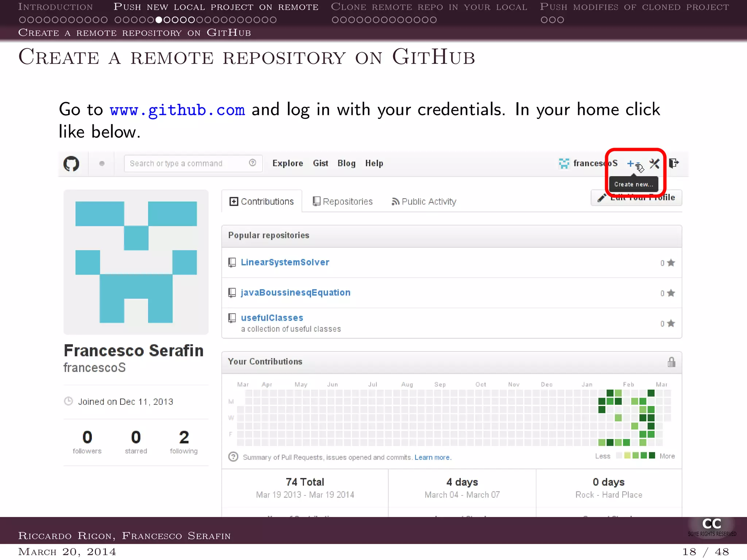The image size is (747, 560).
Task: Open the Blog menu item
Action: point(347,163)
